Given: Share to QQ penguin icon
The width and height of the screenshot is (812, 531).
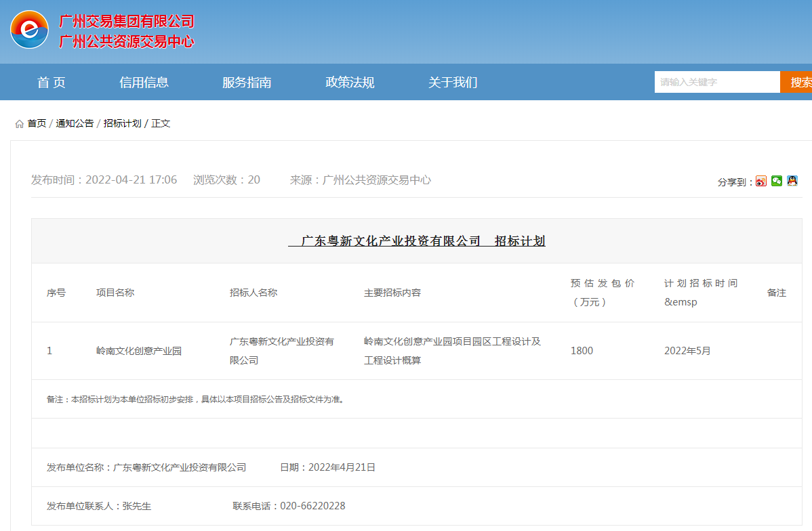Looking at the screenshot, I should pyautogui.click(x=792, y=181).
